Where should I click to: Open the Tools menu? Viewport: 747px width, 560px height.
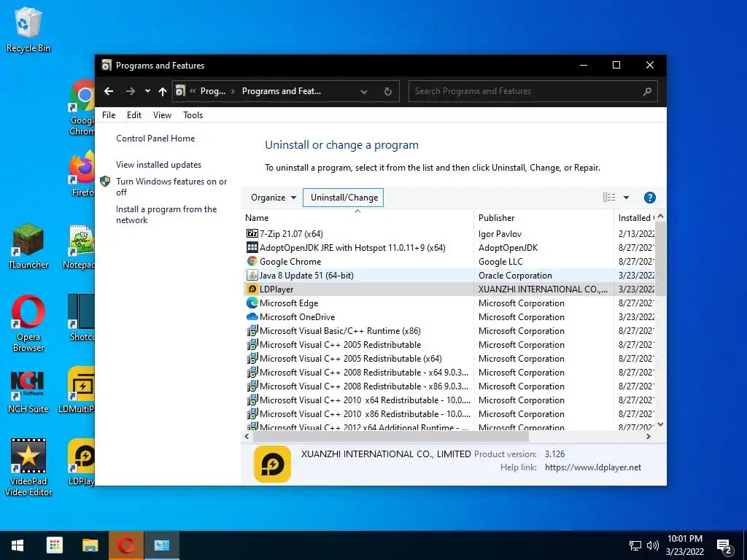[193, 114]
